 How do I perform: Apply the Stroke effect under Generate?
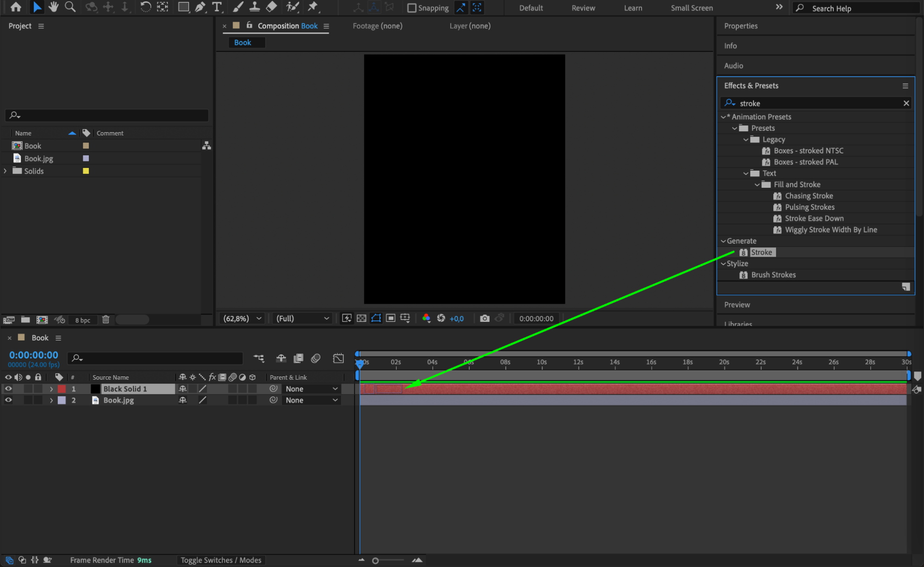(761, 252)
